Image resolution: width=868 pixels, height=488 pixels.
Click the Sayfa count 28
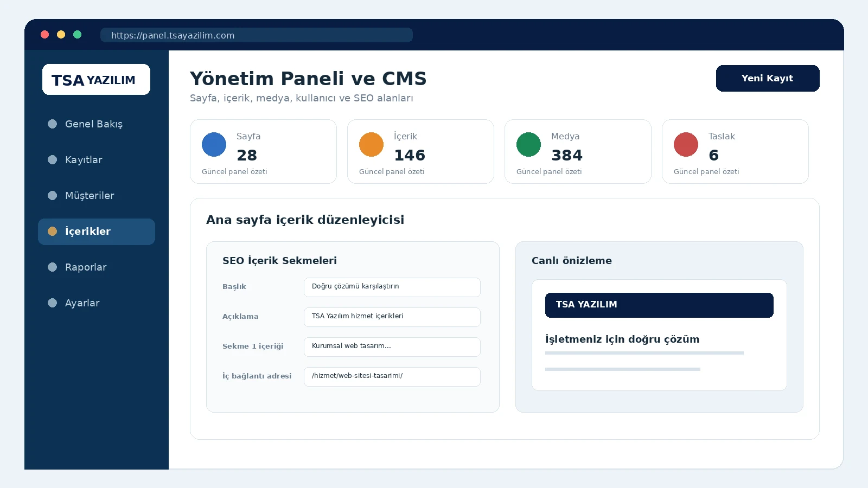(247, 156)
